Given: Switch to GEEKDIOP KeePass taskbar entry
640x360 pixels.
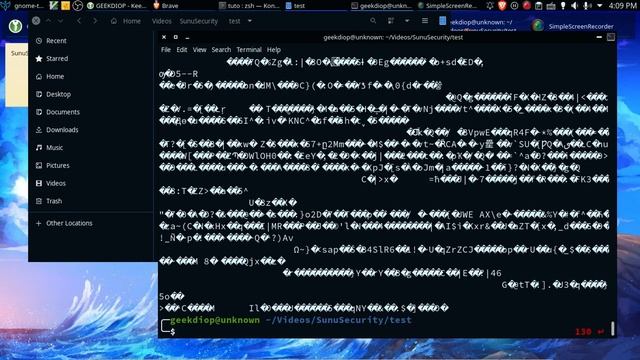Looking at the screenshot, I should pos(117,6).
